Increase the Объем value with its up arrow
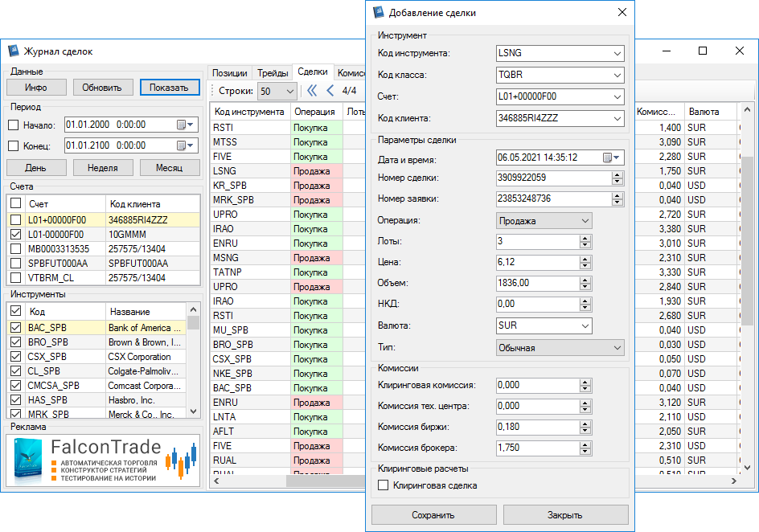Image resolution: width=759 pixels, height=532 pixels. pos(585,280)
